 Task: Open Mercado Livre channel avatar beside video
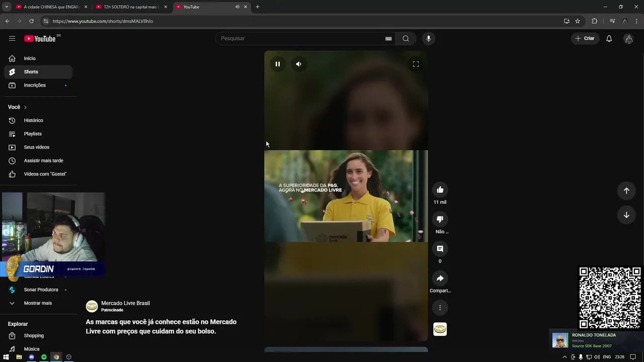pyautogui.click(x=440, y=329)
